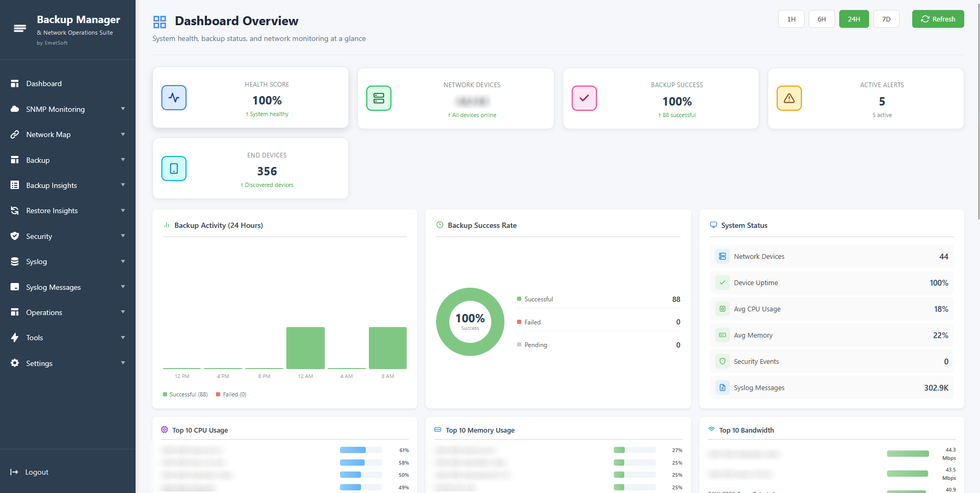The image size is (980, 493).
Task: Toggle the Failed (0) chart legend
Action: click(x=231, y=394)
